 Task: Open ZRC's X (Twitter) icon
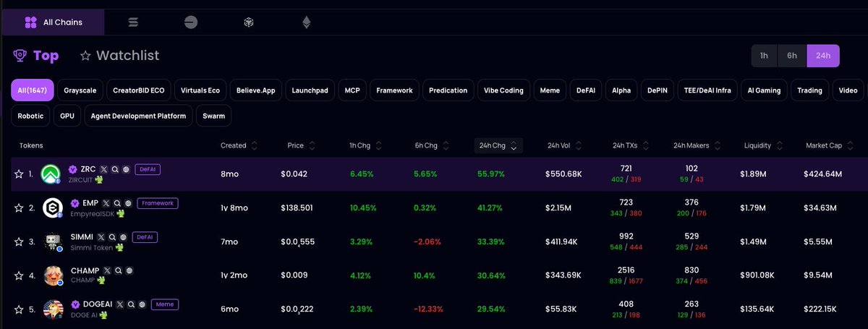103,169
